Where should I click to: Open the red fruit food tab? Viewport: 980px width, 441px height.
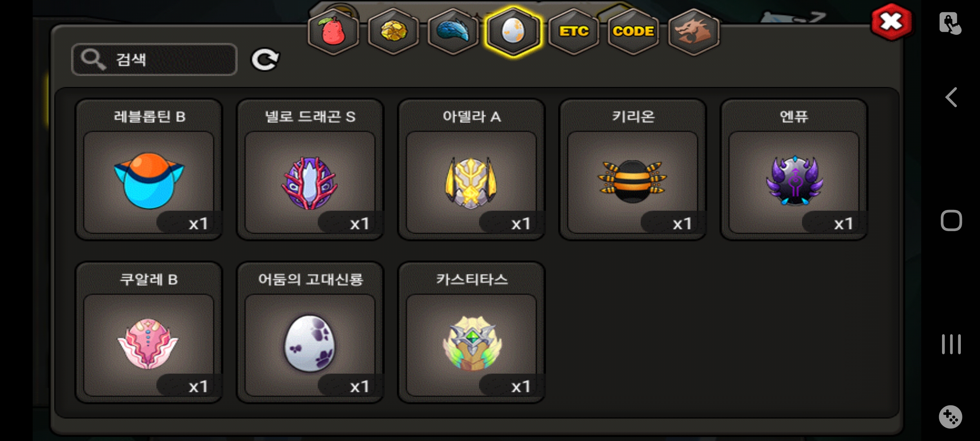334,31
